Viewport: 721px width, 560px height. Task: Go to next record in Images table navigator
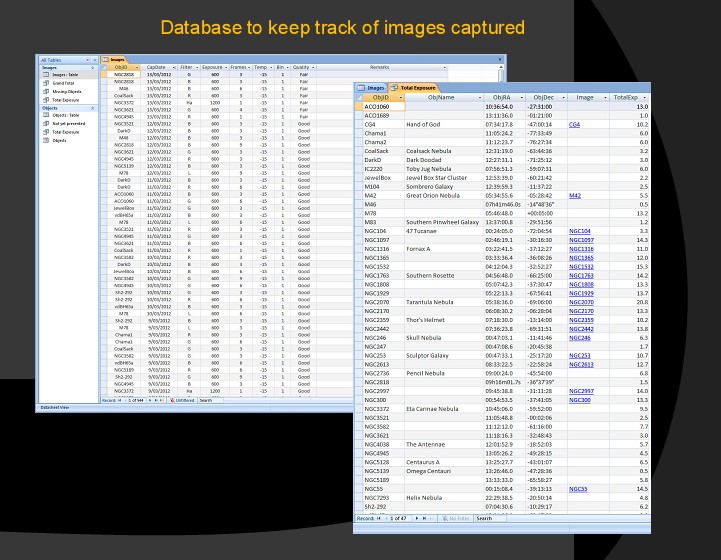[150, 400]
